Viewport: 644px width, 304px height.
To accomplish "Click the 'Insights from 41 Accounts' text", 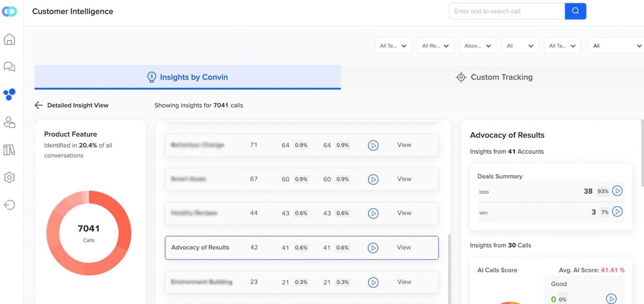I will tap(507, 152).
